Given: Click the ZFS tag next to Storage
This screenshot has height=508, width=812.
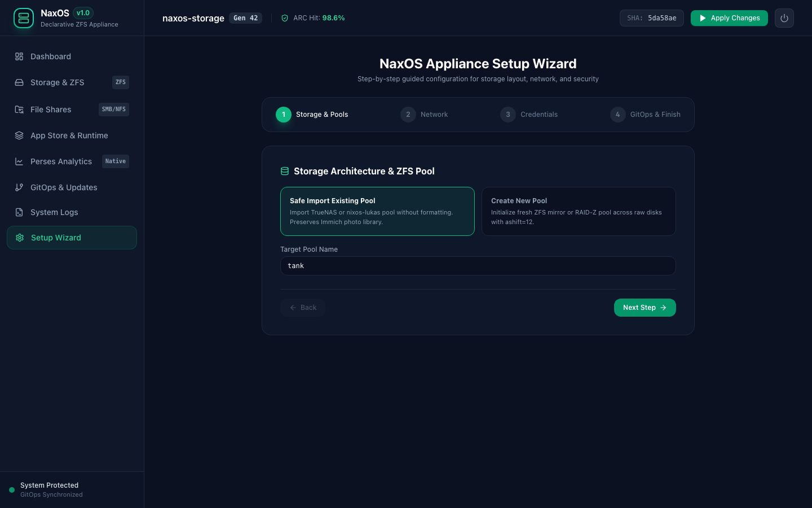Looking at the screenshot, I should 121,82.
